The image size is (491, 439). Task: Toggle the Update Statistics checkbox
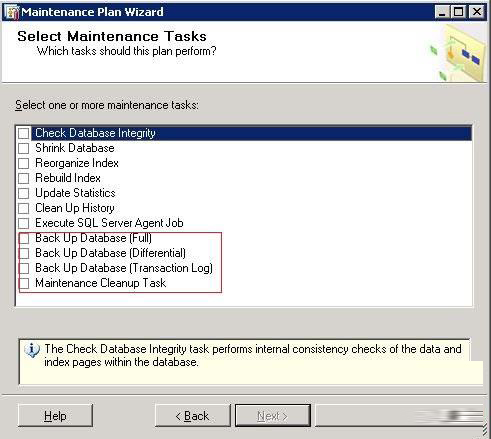coord(24,193)
